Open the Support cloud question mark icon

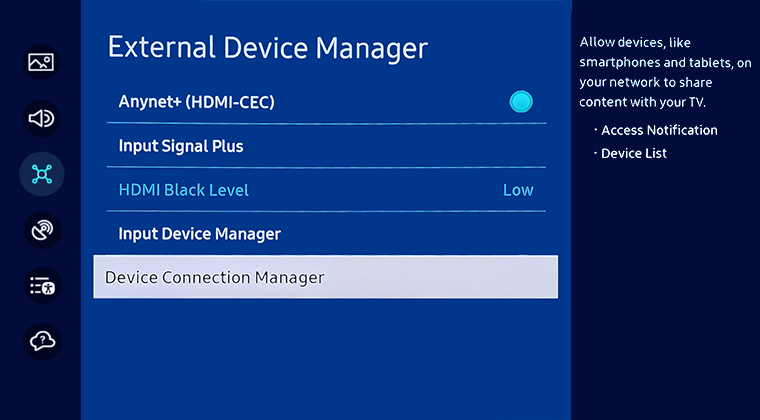(41, 341)
